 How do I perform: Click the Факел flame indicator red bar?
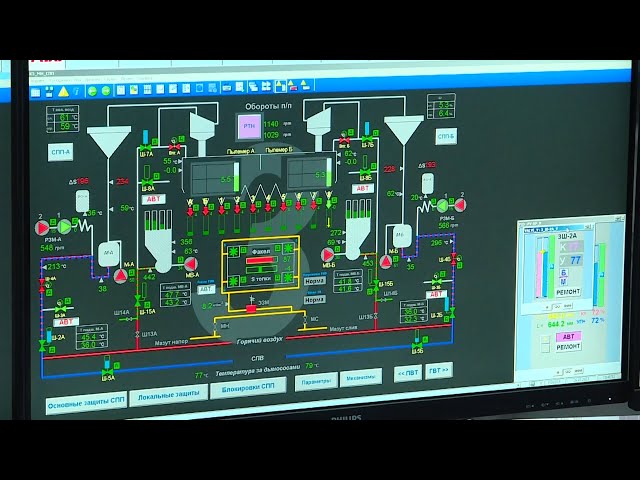tap(261, 260)
